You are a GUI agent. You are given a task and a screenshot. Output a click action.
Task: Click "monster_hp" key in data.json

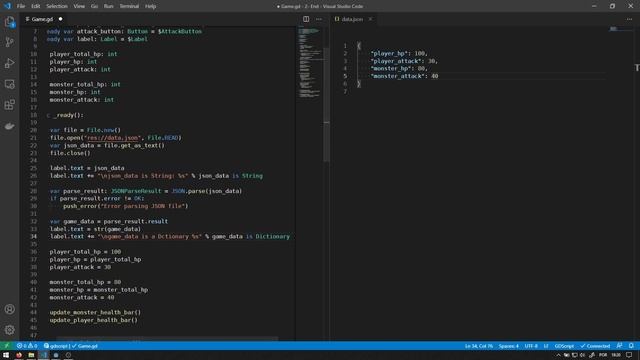pyautogui.click(x=391, y=69)
